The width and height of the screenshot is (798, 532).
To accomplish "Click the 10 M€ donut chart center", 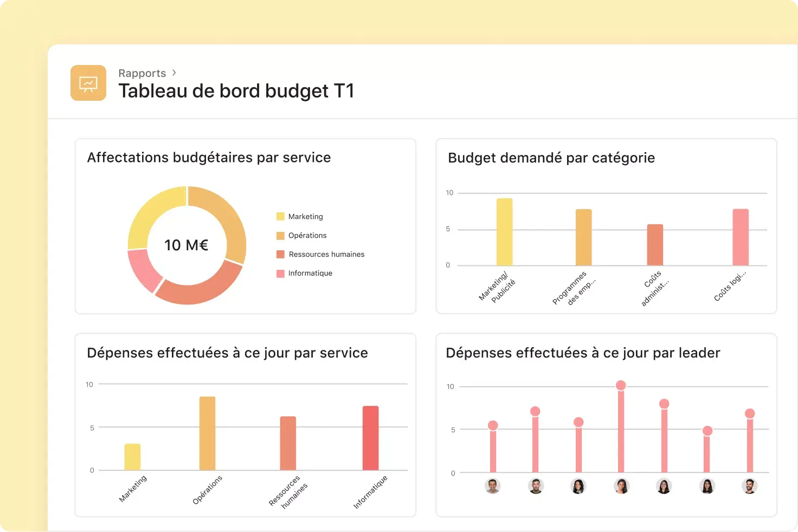I will tap(186, 245).
